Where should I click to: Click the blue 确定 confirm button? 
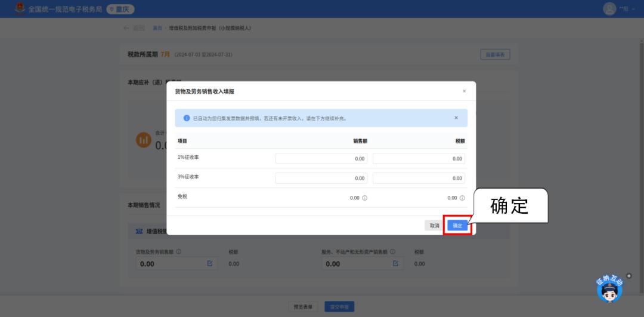(x=457, y=225)
